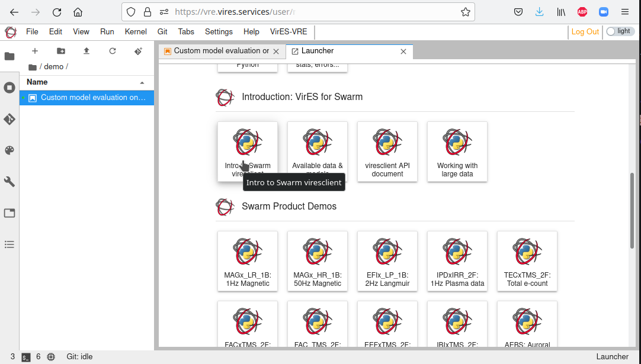
Task: Open the browser library icon
Action: [x=561, y=12]
